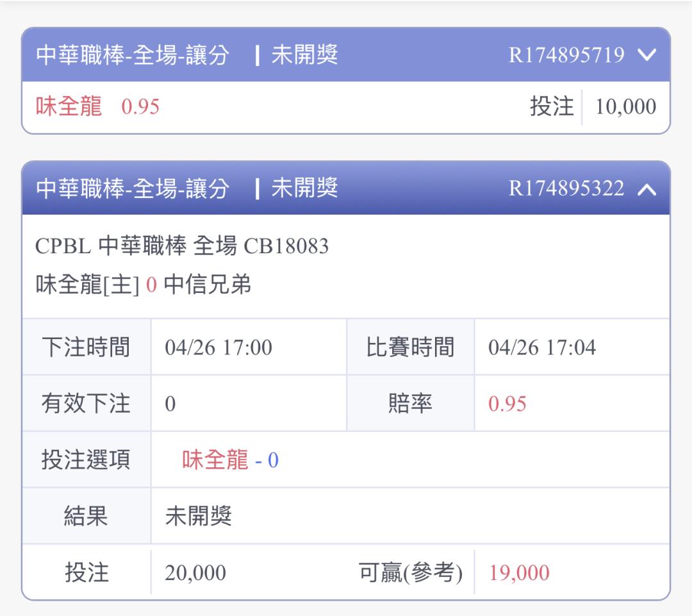Screen dimensions: 692x616
Task: Click the 20,000 投注 amount
Action: (195, 572)
